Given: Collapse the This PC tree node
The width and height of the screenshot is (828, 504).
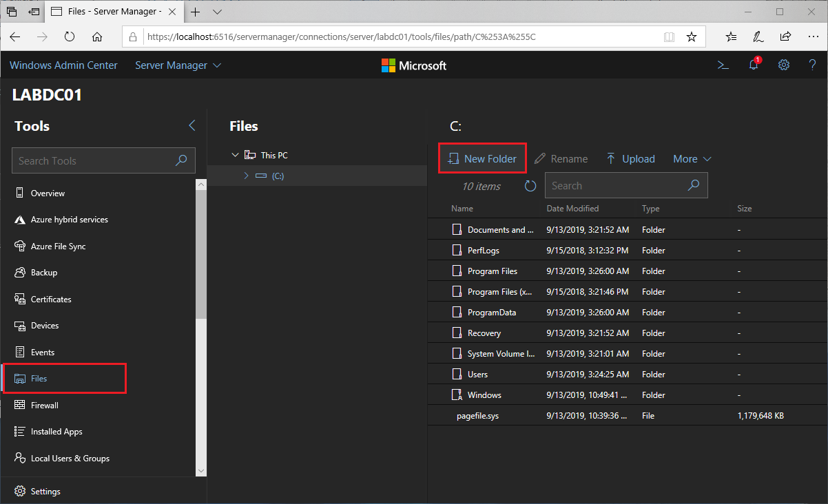Looking at the screenshot, I should (236, 154).
